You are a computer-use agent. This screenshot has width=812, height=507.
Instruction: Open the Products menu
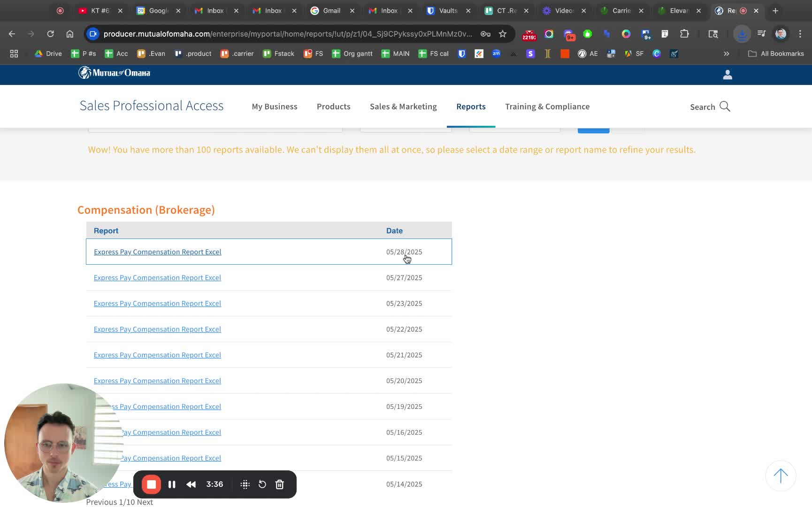(334, 107)
